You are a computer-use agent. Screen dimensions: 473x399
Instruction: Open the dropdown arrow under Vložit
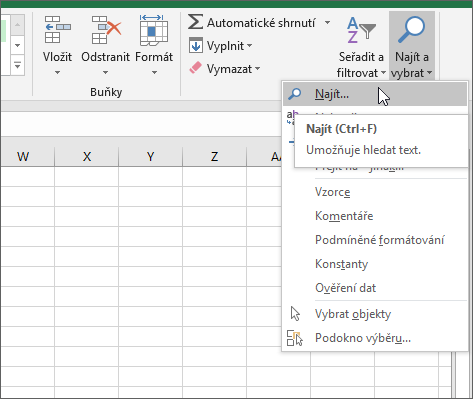coord(57,72)
